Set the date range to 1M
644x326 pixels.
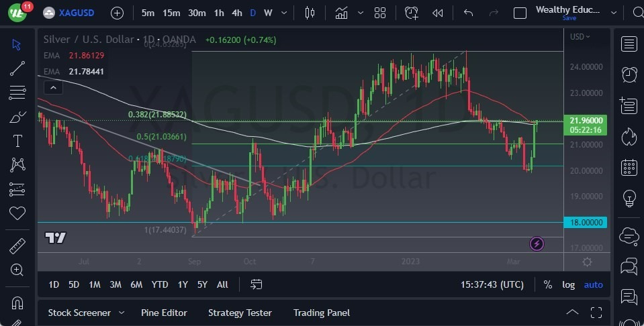95,284
